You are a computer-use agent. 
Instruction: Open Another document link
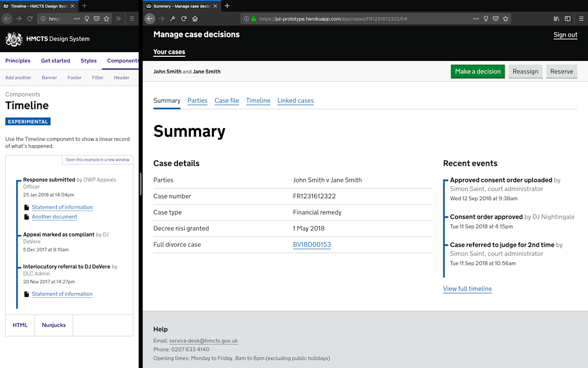coord(54,216)
